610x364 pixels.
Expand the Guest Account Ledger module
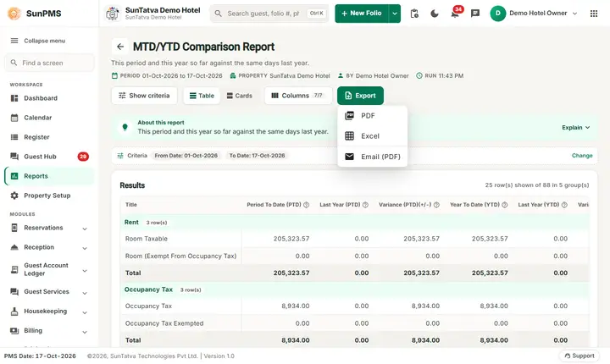coord(49,269)
